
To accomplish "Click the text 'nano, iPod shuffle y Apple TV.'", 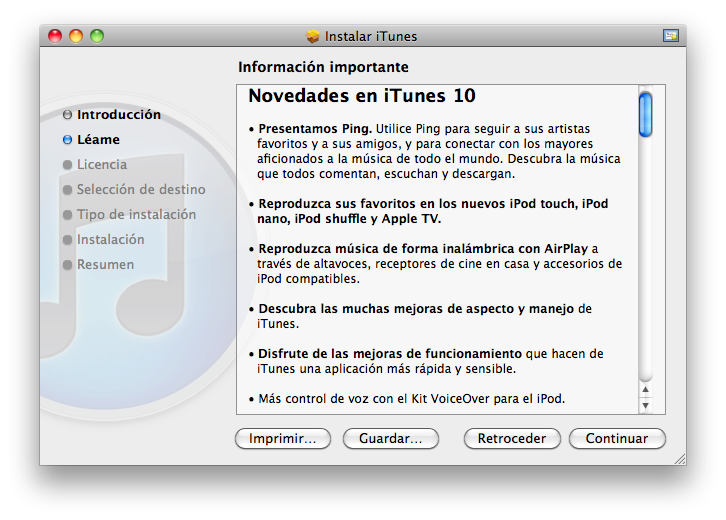I will coord(349,219).
